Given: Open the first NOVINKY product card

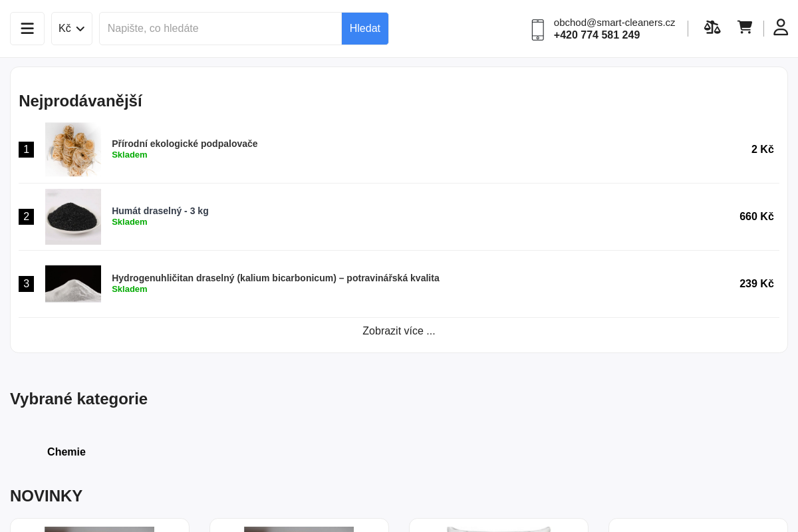Looking at the screenshot, I should 100,527.
